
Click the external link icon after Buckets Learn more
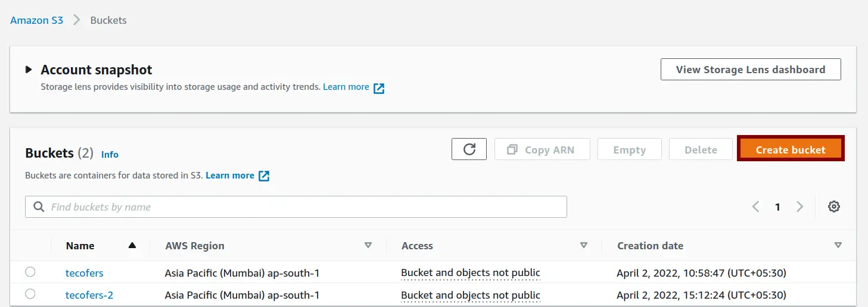pos(264,176)
